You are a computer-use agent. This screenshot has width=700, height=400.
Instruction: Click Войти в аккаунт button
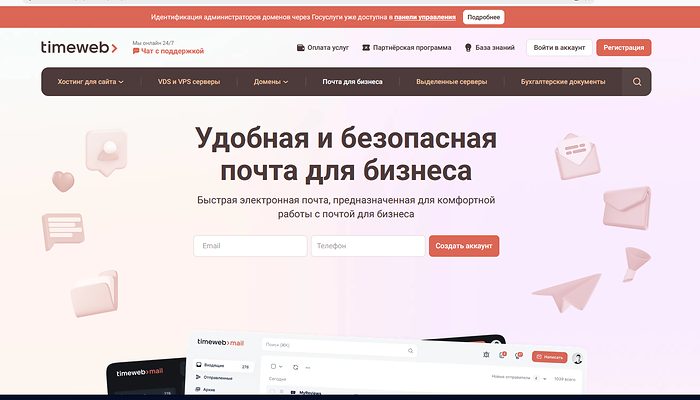click(x=559, y=47)
